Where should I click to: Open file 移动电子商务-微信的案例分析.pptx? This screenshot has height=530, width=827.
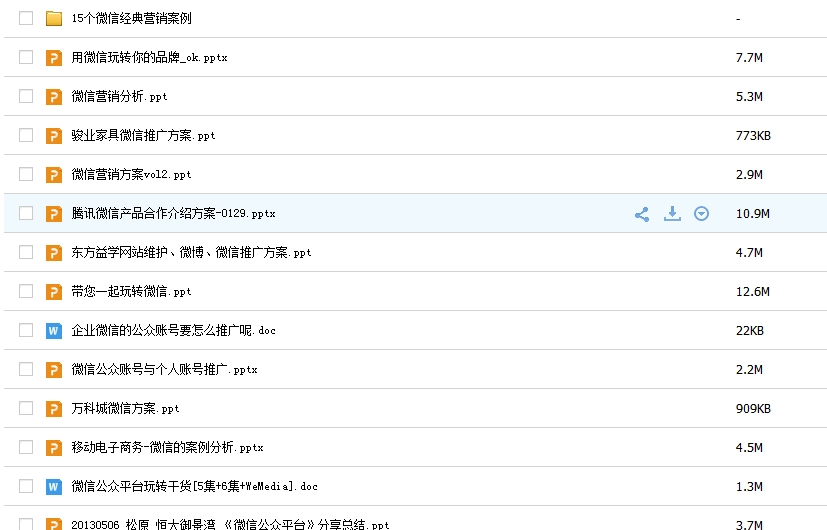(167, 448)
